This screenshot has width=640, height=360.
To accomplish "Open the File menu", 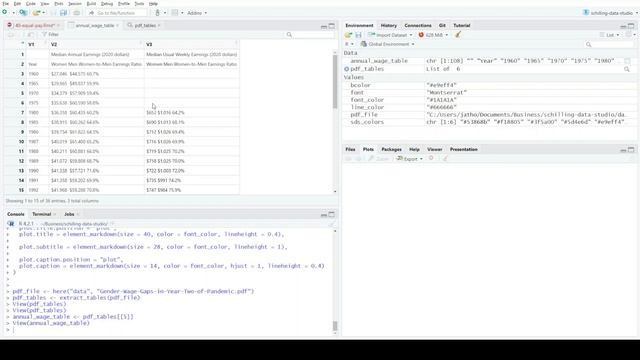I will pyautogui.click(x=6, y=4).
